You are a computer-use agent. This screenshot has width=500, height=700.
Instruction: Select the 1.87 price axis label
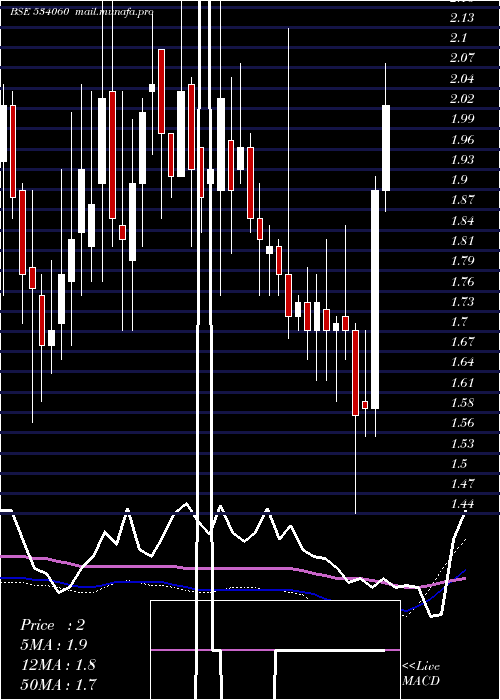(462, 200)
